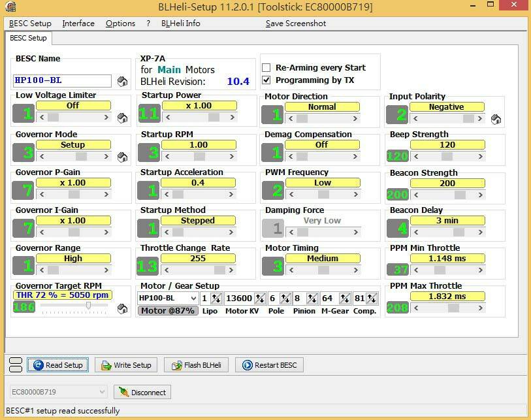
Task: Click the Flash BLHeli button
Action: click(x=196, y=365)
